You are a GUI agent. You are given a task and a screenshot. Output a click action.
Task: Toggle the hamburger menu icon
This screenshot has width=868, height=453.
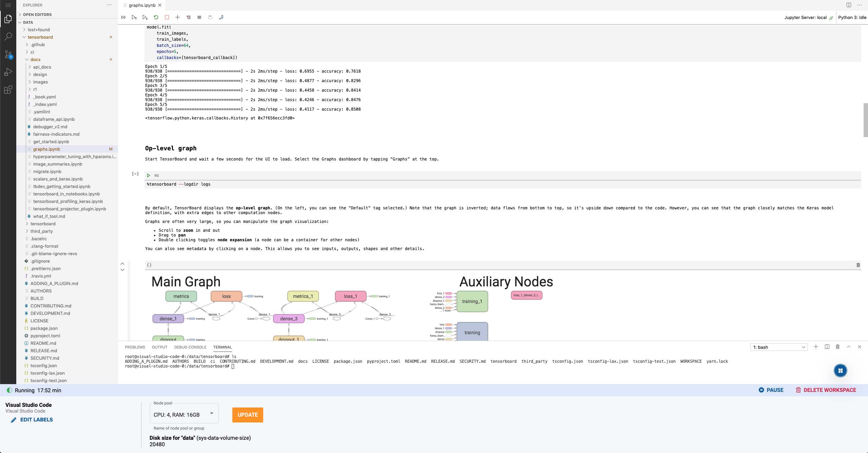pyautogui.click(x=8, y=5)
